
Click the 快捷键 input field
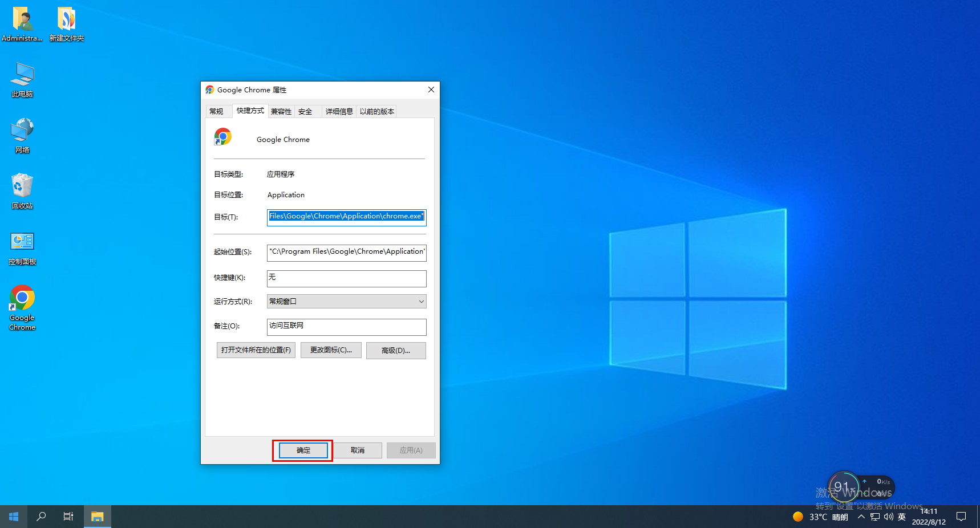coord(346,278)
